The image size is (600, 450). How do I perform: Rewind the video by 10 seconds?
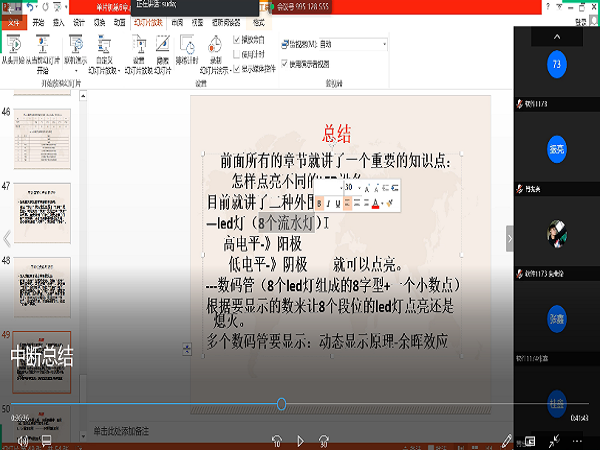(277, 440)
